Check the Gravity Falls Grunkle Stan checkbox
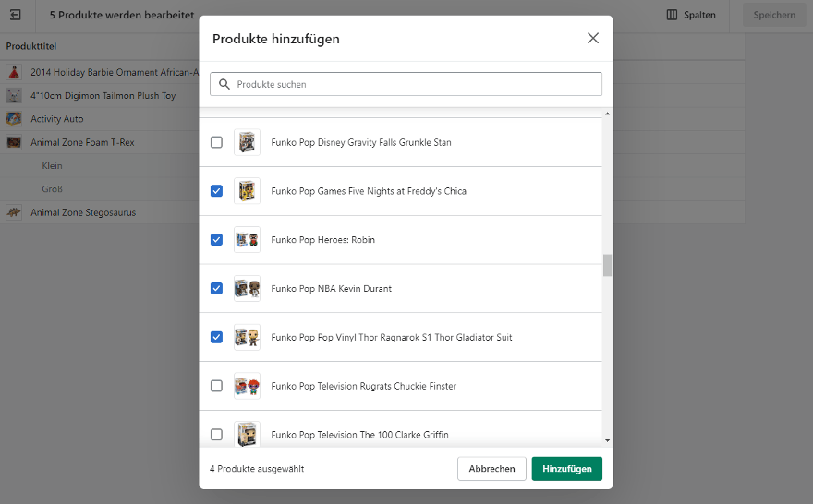 [216, 142]
